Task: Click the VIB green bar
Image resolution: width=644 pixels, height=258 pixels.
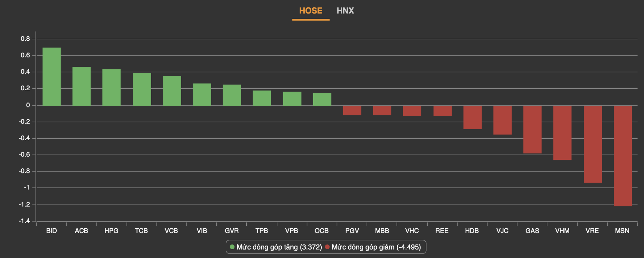Action: click(202, 94)
